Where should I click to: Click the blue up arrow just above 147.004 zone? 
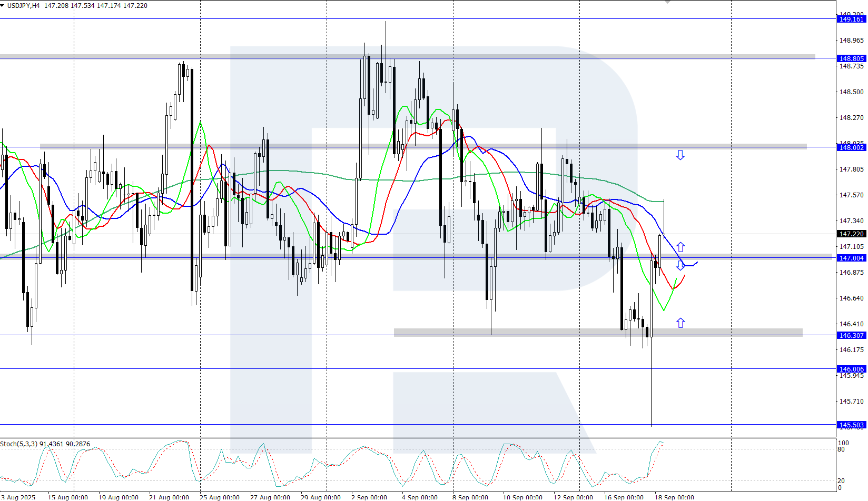680,246
